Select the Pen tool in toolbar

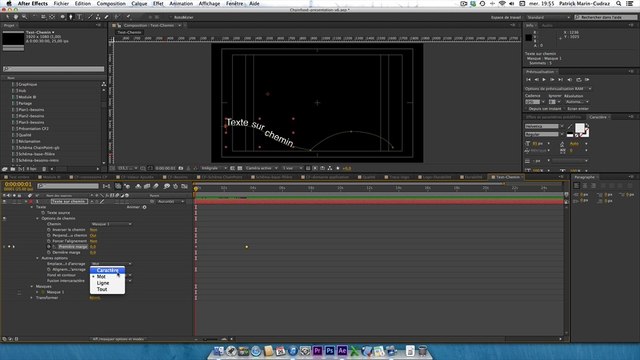(x=71, y=17)
